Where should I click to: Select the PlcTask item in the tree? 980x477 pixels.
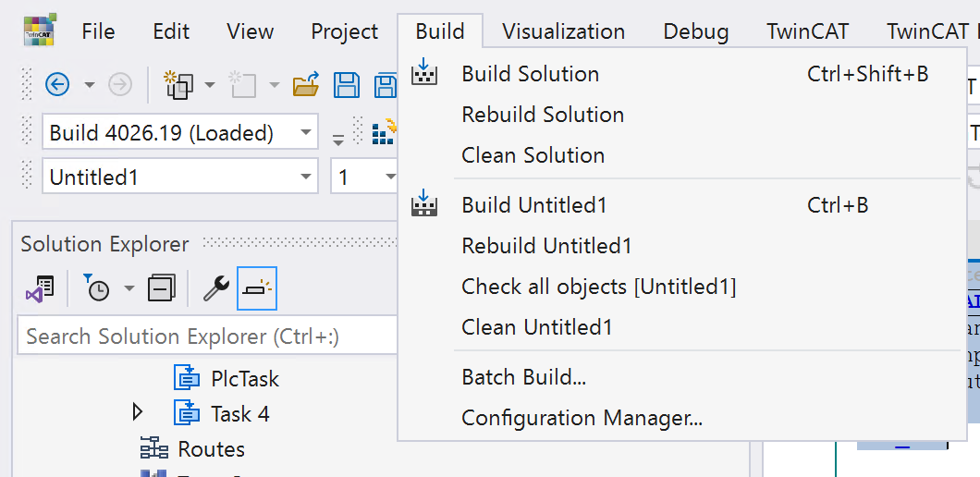point(244,378)
